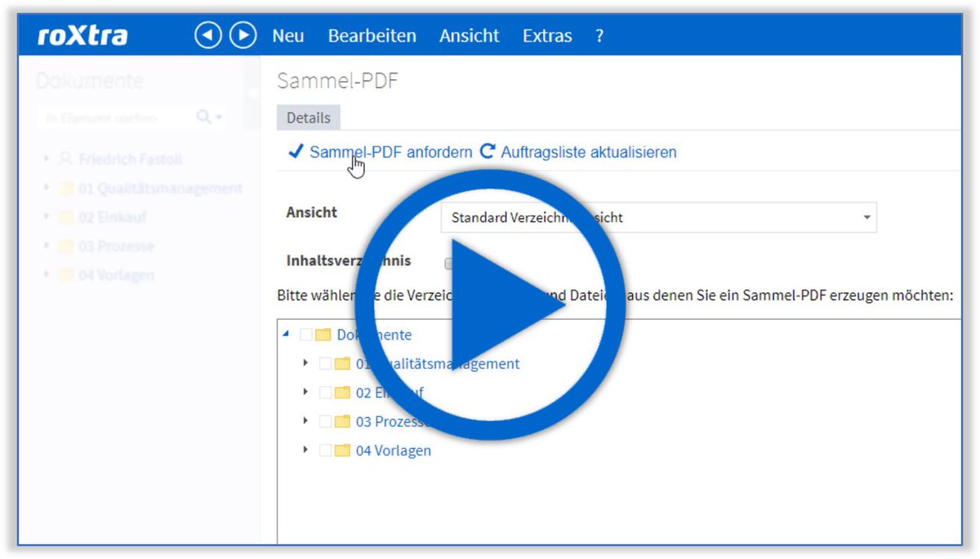Click the 03 Prozesse folder icon in the sidebar
Screen dimensions: 980x559
coord(65,246)
